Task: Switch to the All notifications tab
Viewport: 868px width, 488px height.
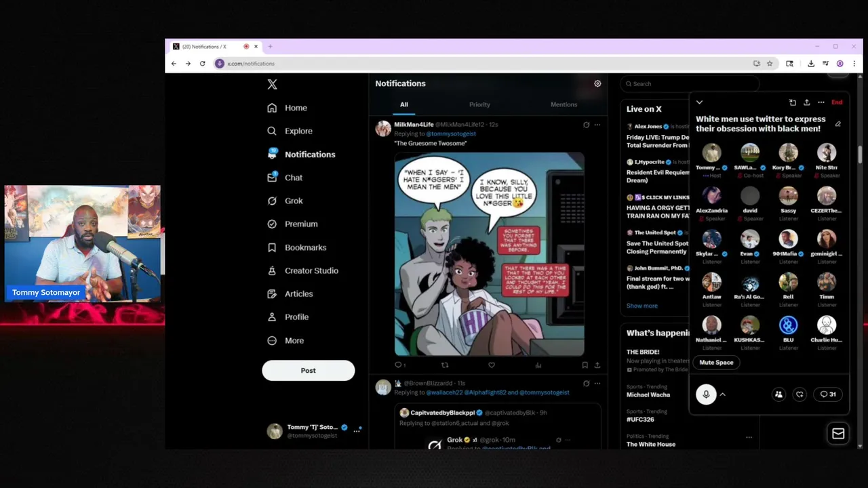Action: 404,104
